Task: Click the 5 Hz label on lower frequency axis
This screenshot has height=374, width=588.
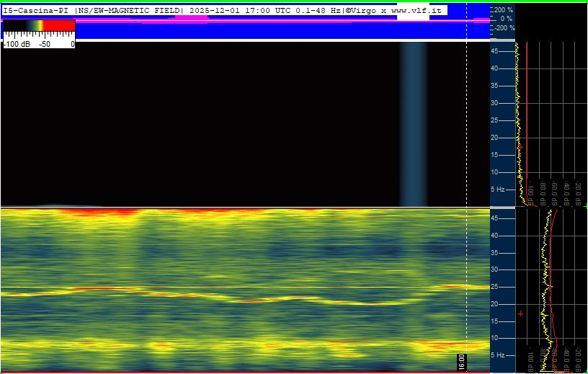Action: click(x=498, y=355)
